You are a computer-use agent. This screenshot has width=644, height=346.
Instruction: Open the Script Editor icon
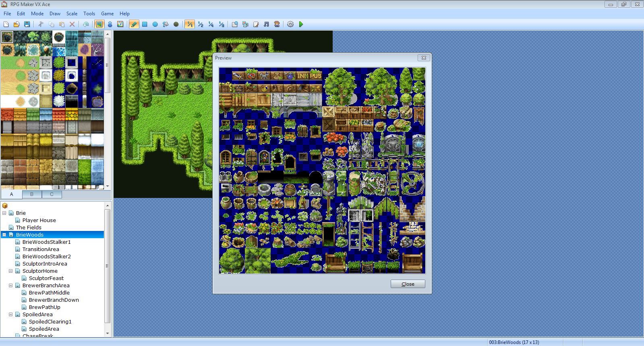256,24
